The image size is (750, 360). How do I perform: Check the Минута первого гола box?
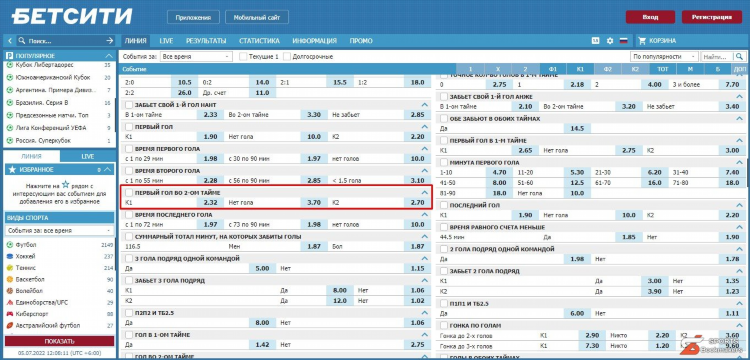coord(444,163)
